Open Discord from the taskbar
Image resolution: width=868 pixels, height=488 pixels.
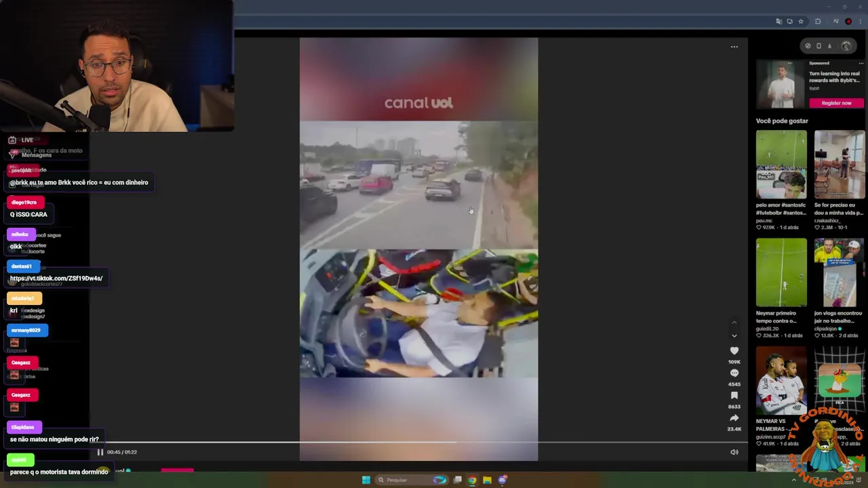pyautogui.click(x=502, y=480)
